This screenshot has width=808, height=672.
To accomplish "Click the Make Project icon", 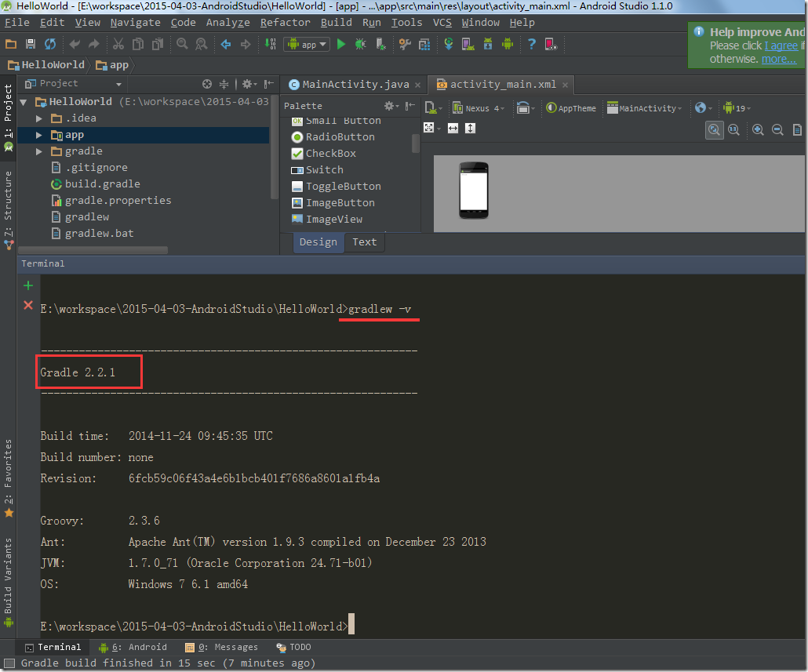I will pos(270,44).
